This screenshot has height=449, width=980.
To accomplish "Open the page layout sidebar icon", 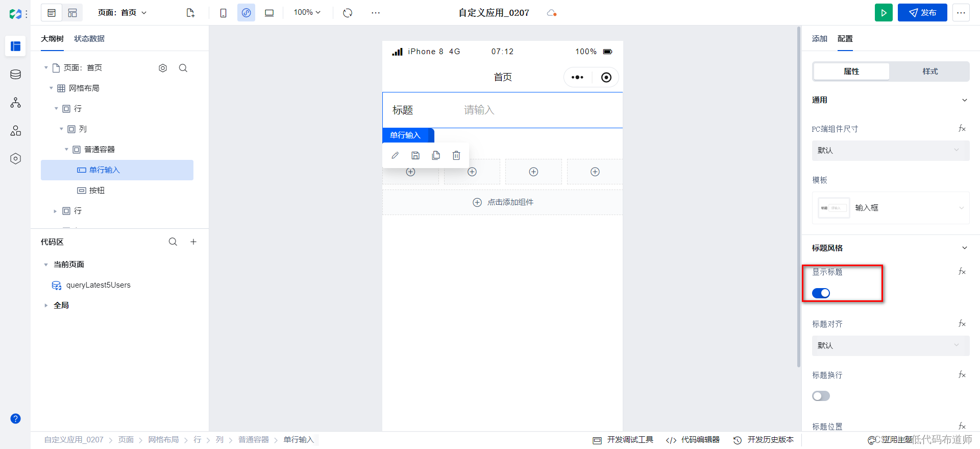I will coord(15,46).
